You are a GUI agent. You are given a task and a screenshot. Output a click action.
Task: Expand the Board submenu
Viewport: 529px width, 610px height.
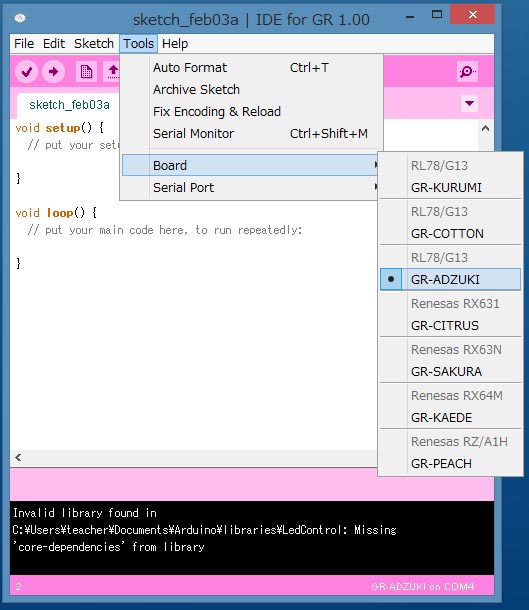pos(250,165)
